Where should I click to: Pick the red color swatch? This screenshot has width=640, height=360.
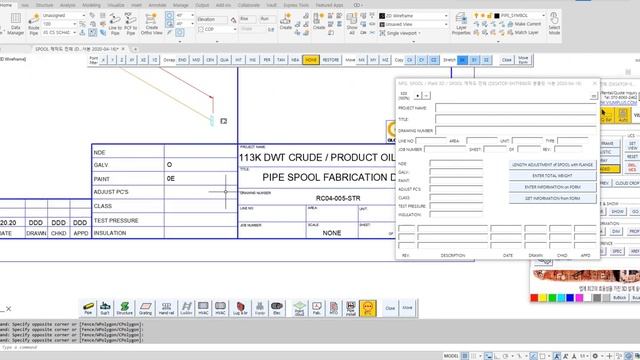click(534, 298)
